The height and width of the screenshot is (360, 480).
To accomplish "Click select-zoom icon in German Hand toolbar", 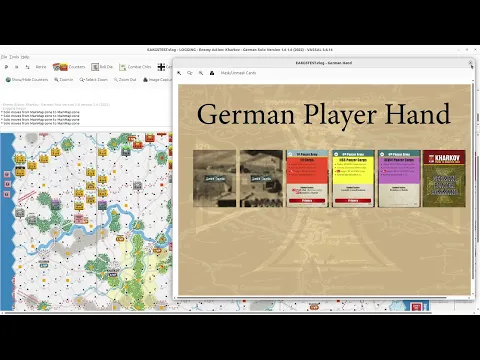I will (x=190, y=73).
